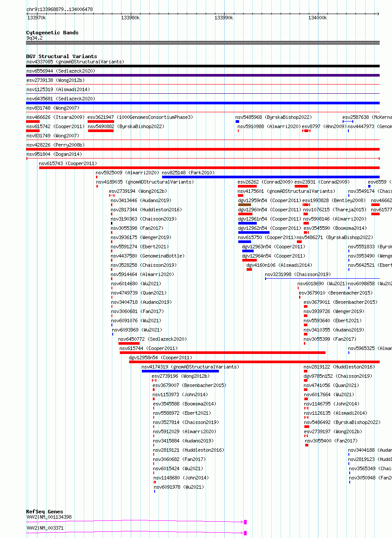Open the nsv6435681 Sedlazeck2020 variant label
Screen dimensions: 392x538
[x=61, y=99]
